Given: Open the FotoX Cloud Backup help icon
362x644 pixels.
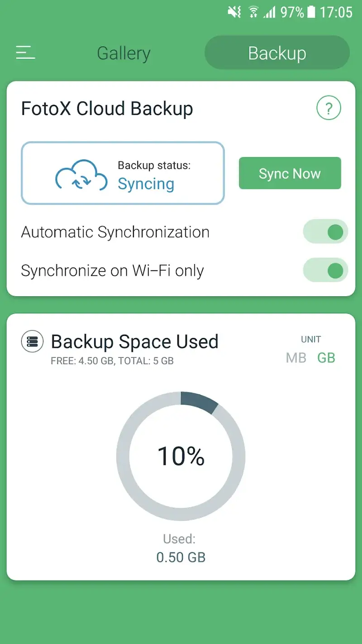Looking at the screenshot, I should pos(329,108).
